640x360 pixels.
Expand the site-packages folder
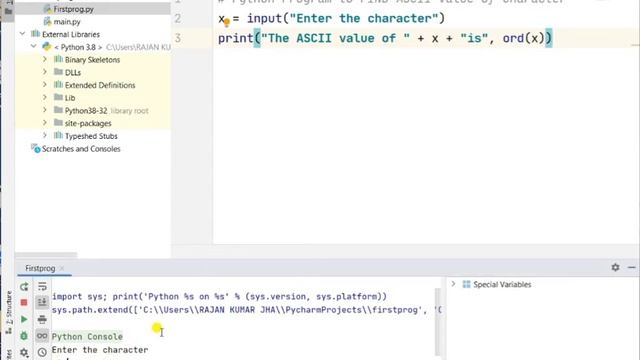(x=45, y=123)
